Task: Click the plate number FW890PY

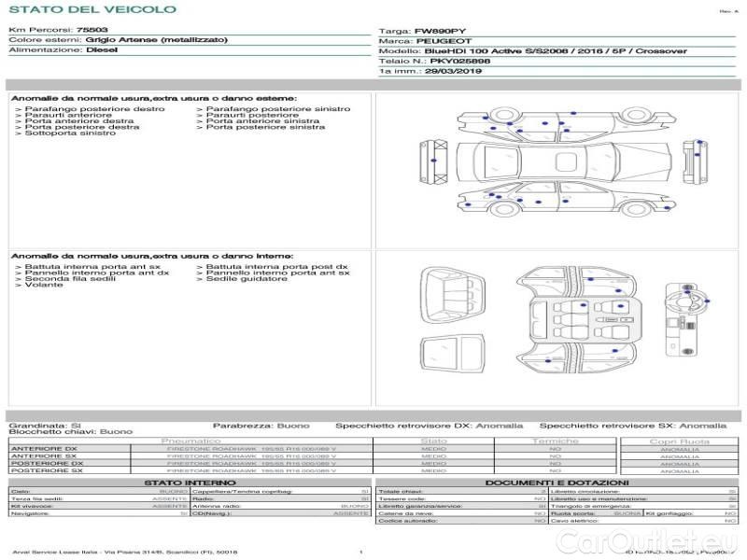Action: pos(440,31)
